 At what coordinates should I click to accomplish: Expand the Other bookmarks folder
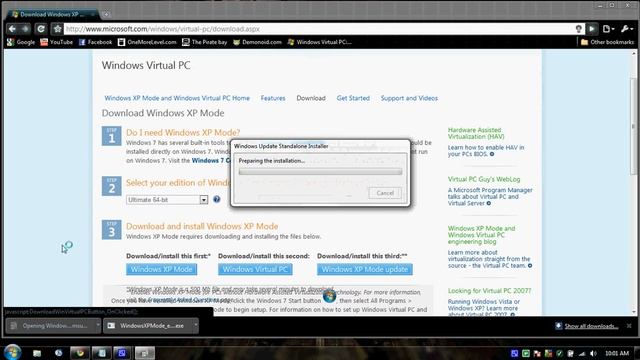(607, 42)
